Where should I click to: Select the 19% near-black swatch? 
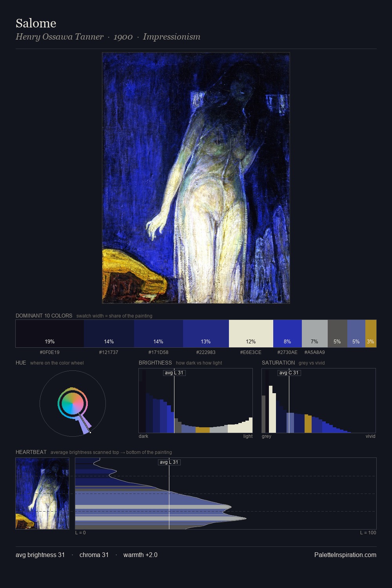(50, 334)
